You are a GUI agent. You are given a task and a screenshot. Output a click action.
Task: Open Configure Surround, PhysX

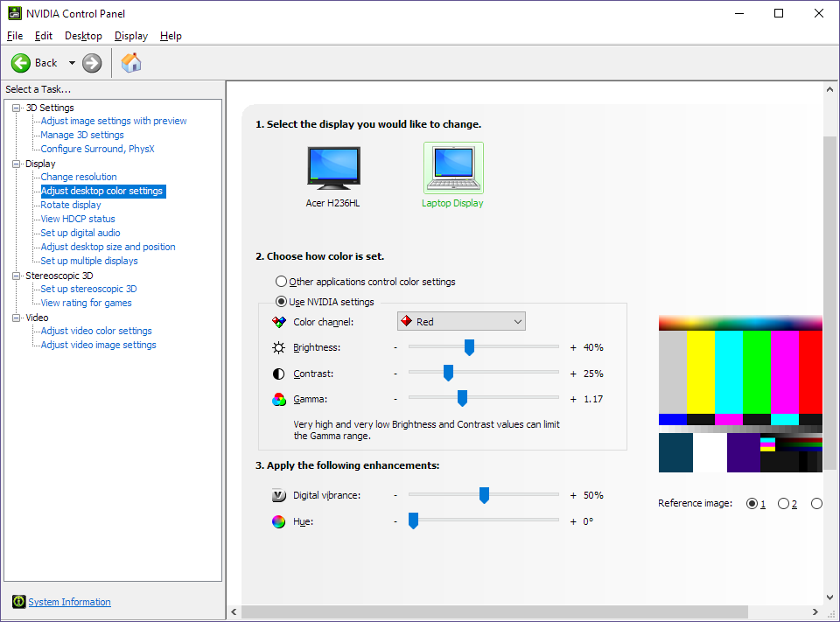(x=97, y=149)
